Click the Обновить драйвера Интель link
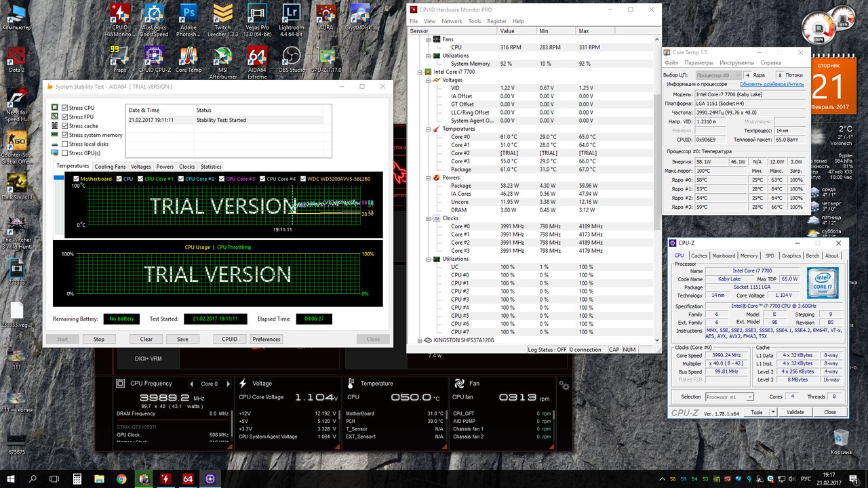The image size is (868, 488). click(x=772, y=84)
